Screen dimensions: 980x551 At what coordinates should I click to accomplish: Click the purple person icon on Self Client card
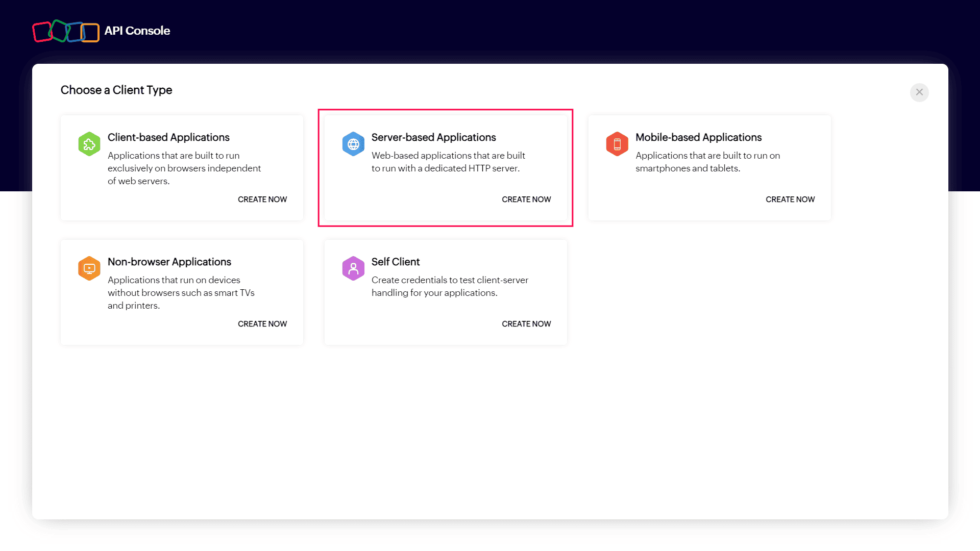353,268
